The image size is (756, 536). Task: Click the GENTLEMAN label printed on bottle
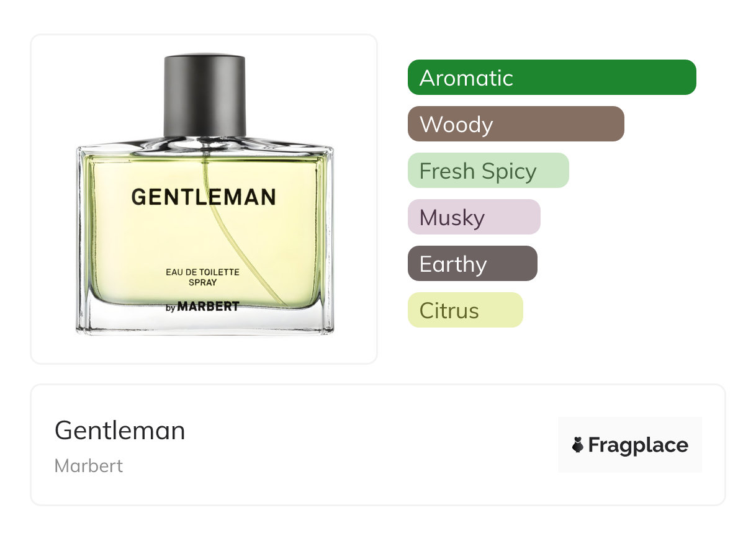tap(204, 197)
